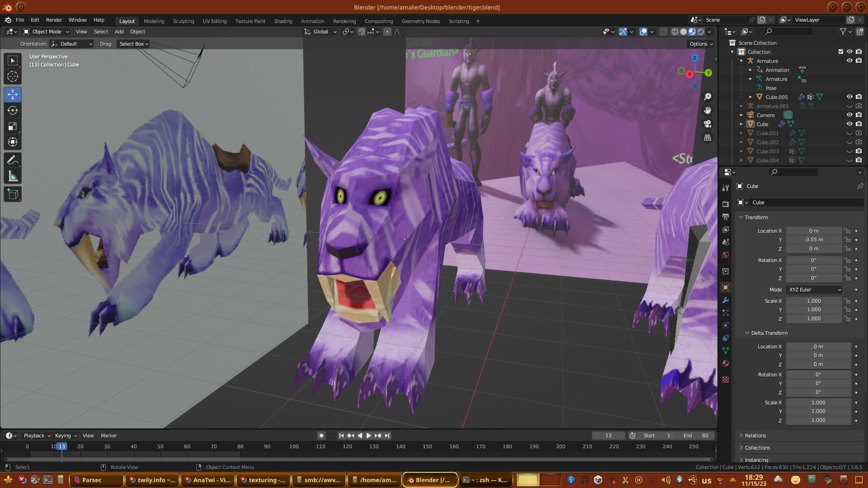Open the XYZ Euler rotation mode dropdown
The image size is (868, 488).
(x=814, y=290)
